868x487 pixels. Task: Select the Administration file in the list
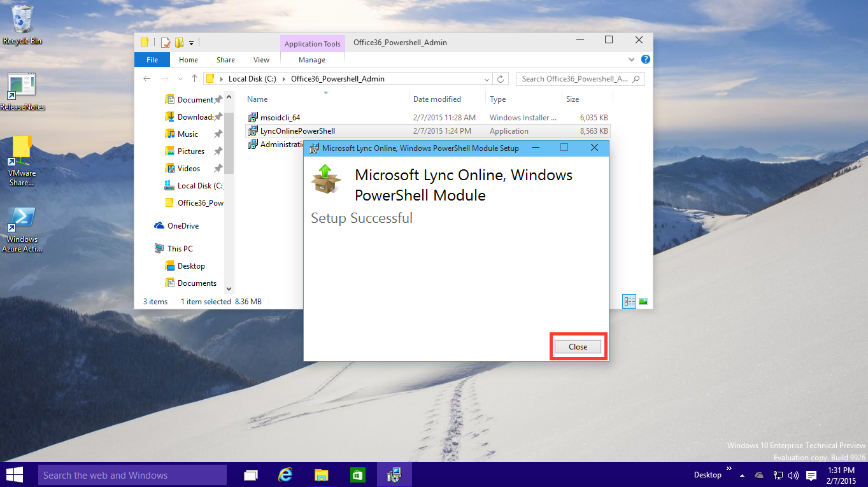275,144
